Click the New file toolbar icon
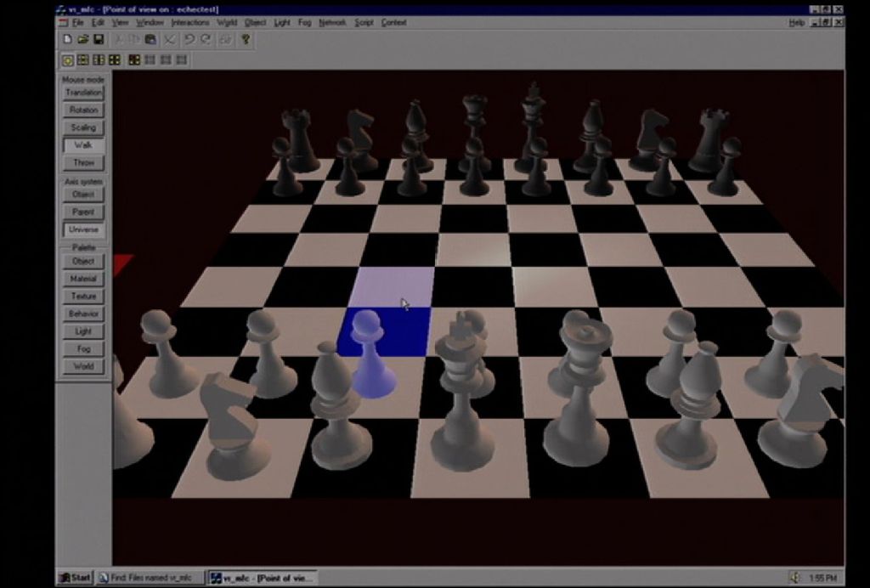Image resolution: width=870 pixels, height=588 pixels. 68,39
